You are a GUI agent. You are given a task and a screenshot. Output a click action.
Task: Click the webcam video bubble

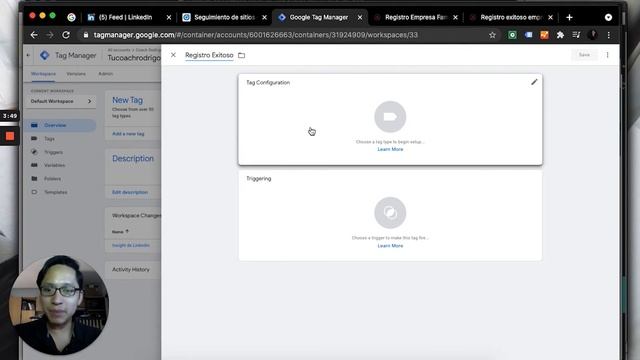pyautogui.click(x=59, y=305)
